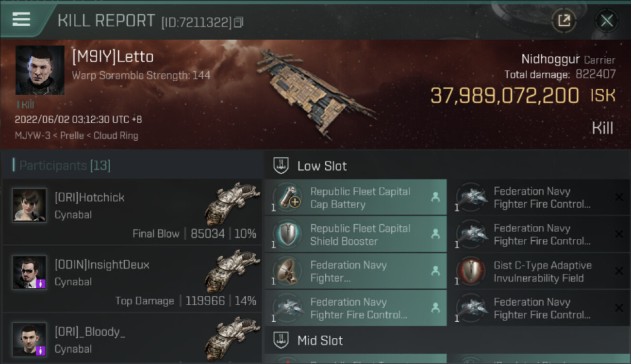The image size is (631, 364).
Task: Open the Low Slot section header
Action: point(322,166)
